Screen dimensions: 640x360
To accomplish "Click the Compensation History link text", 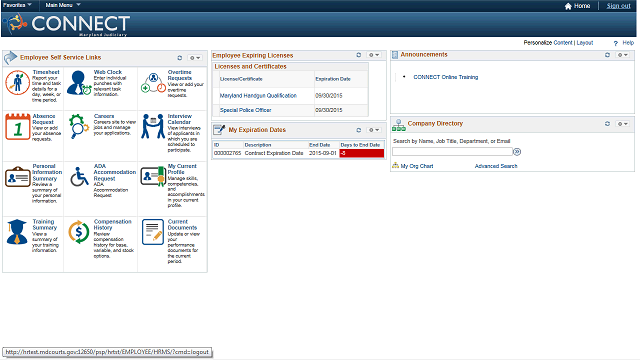I will 112,224.
